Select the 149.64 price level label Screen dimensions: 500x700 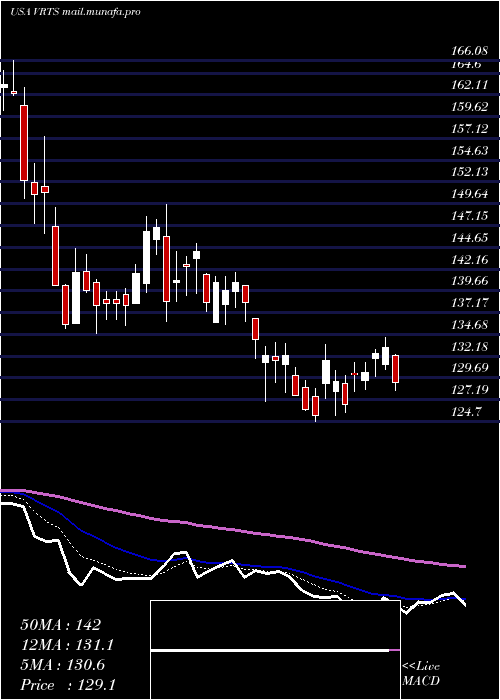point(469,194)
